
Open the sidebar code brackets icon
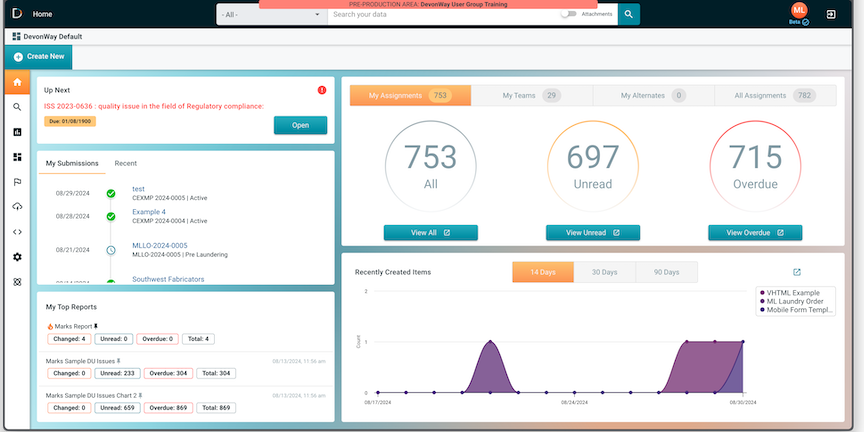point(17,232)
